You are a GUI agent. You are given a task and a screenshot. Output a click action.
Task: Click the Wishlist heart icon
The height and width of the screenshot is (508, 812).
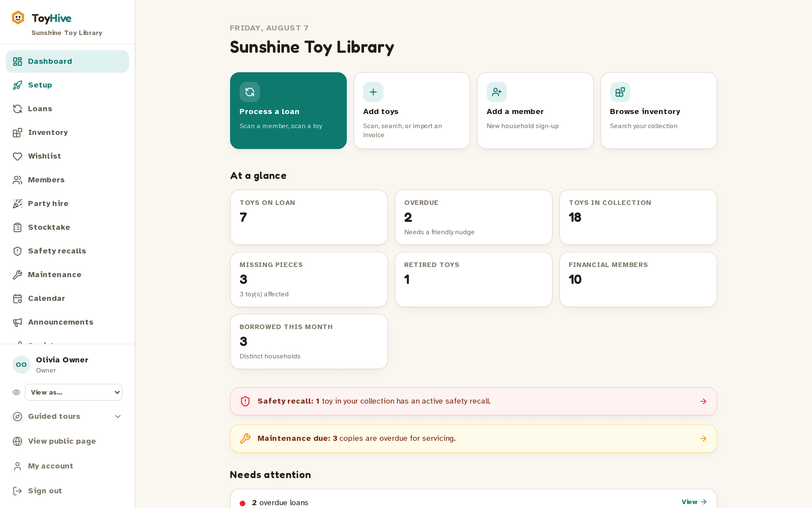17,156
